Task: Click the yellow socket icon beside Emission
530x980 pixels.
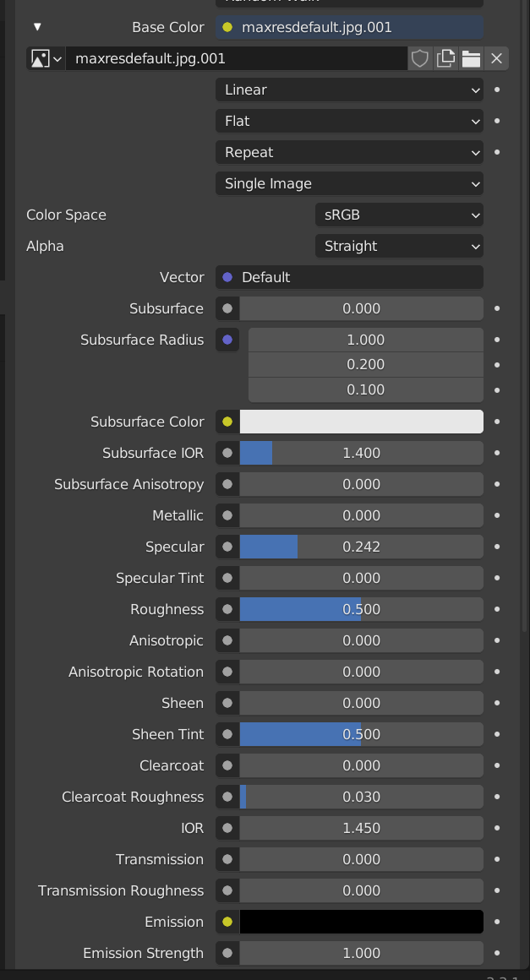Action: point(227,921)
